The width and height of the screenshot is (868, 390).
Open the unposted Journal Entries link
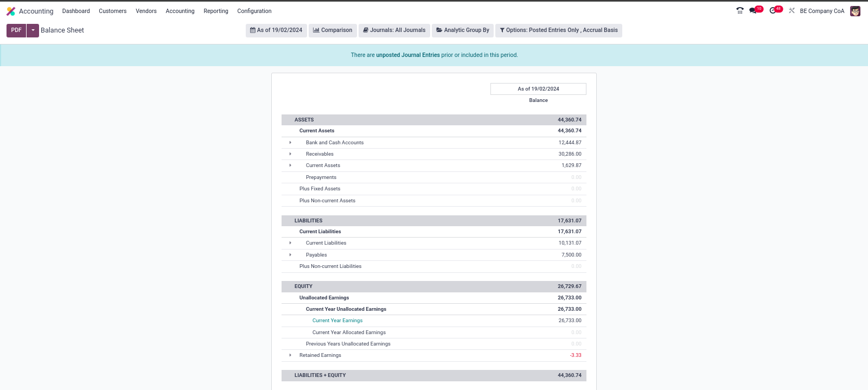click(408, 55)
